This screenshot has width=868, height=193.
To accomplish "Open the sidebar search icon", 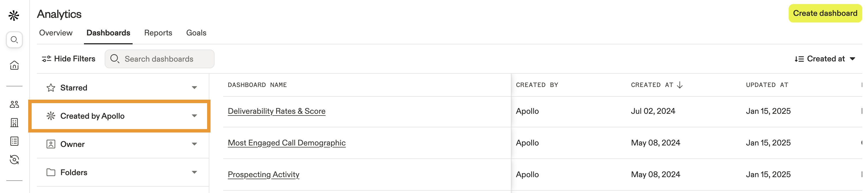I will click(14, 40).
